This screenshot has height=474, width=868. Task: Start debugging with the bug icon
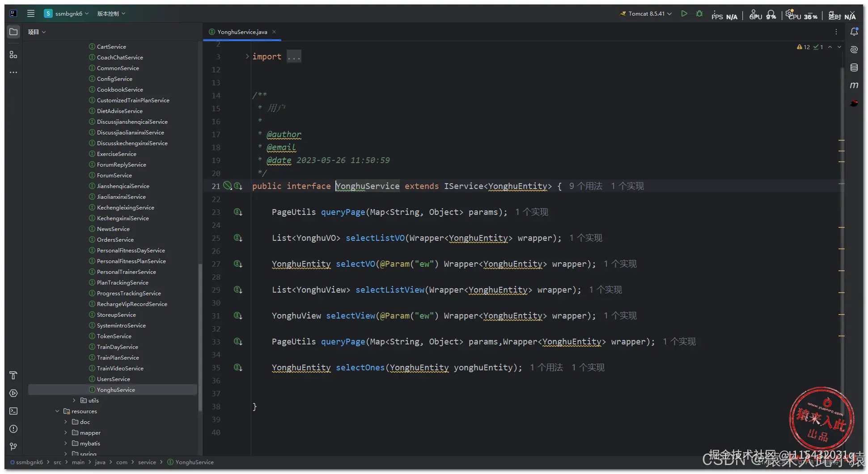[699, 13]
